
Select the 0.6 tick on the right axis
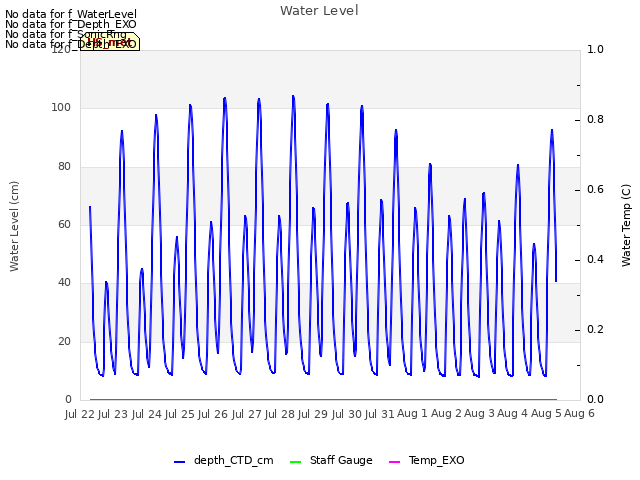(x=595, y=190)
